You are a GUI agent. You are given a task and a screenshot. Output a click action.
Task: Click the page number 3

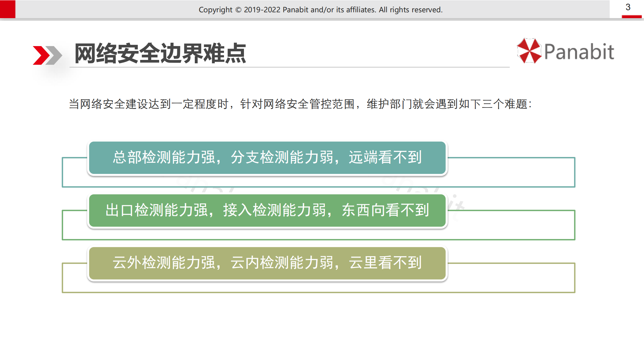[x=628, y=7]
